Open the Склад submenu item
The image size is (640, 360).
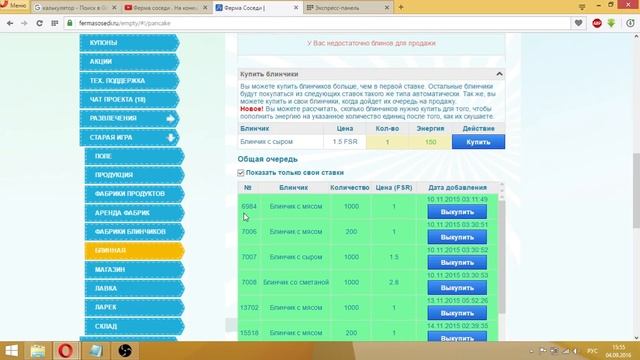coord(134,327)
